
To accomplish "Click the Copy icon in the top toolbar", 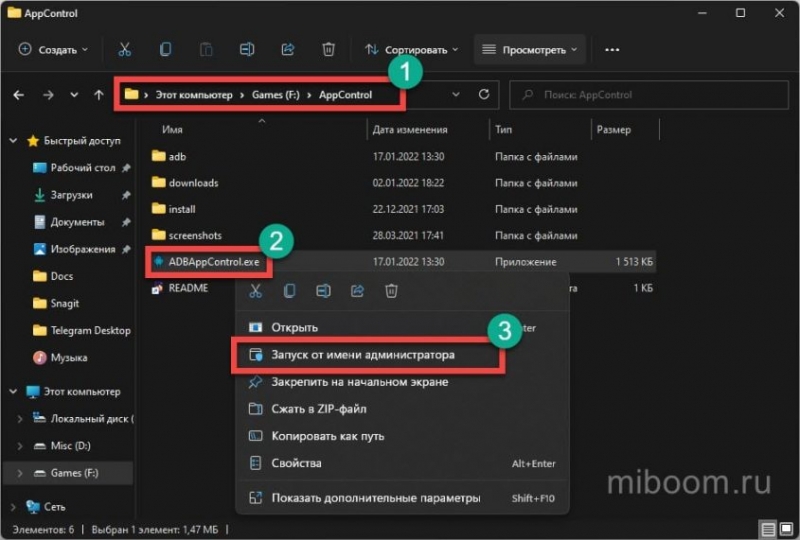I will (165, 50).
